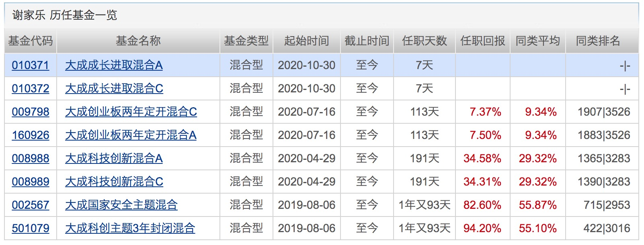This screenshot has width=644, height=245.
Task: Click the 基金类型 column header
Action: pos(246,41)
